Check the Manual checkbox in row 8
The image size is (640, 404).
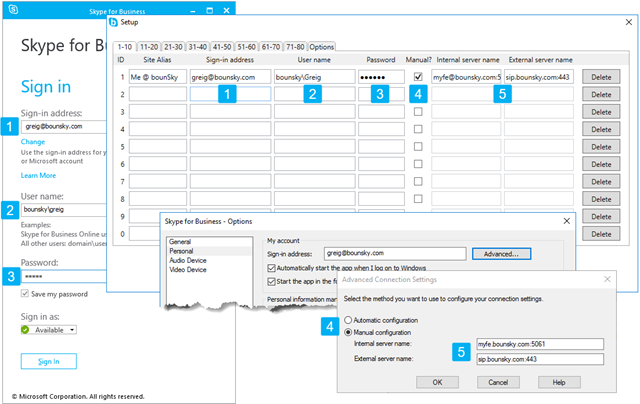(x=418, y=199)
